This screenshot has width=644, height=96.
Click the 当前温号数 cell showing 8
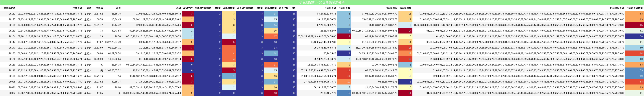tap(405, 65)
